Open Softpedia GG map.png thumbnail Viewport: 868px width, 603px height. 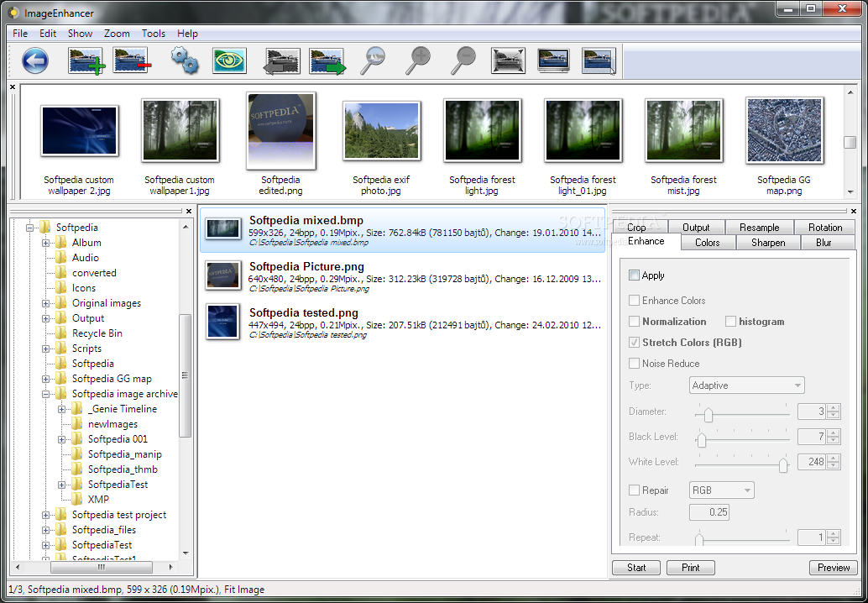pyautogui.click(x=784, y=131)
